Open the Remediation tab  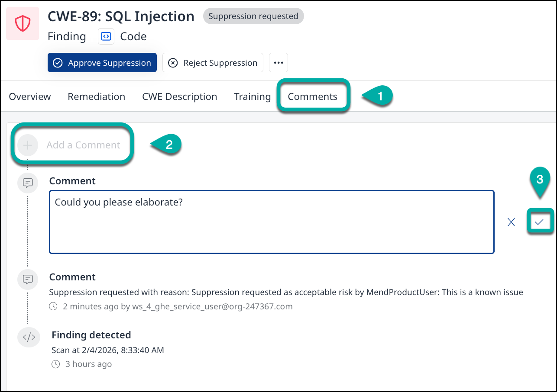tap(97, 96)
